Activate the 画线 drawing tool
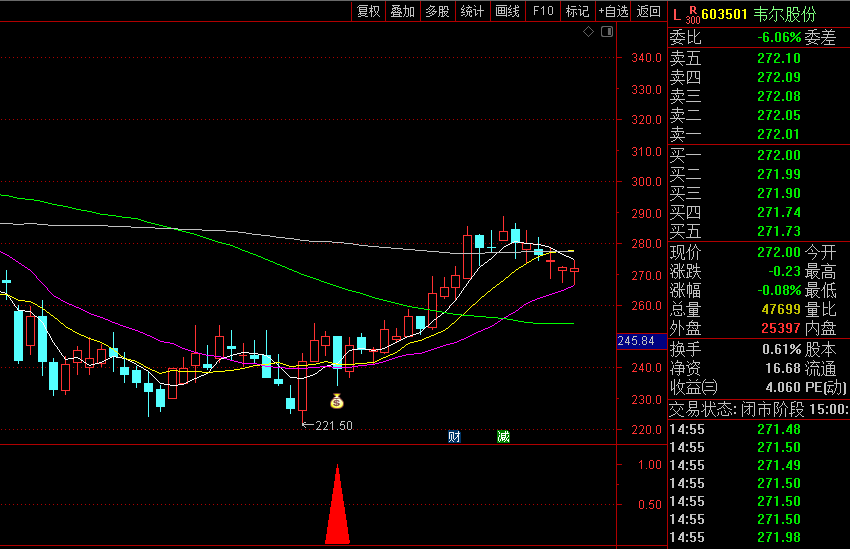Viewport: 850px width, 549px height. coord(507,11)
